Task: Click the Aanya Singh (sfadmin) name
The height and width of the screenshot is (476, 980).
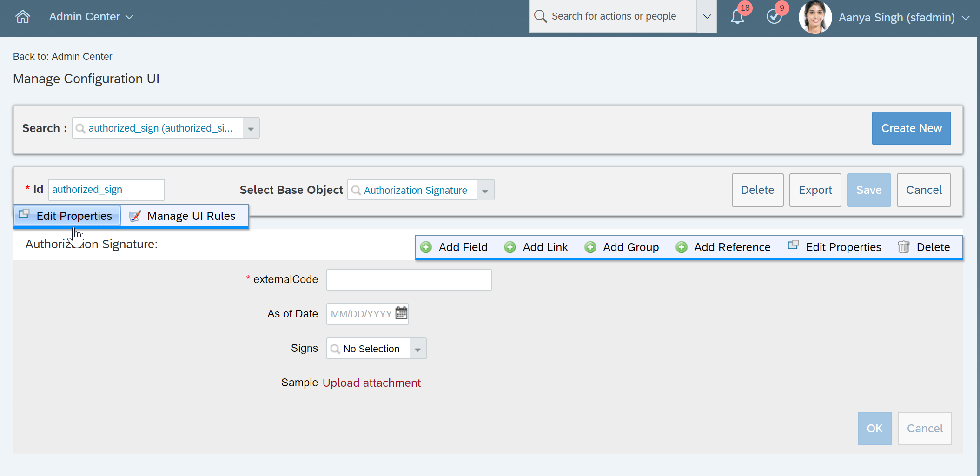Action: click(x=896, y=18)
